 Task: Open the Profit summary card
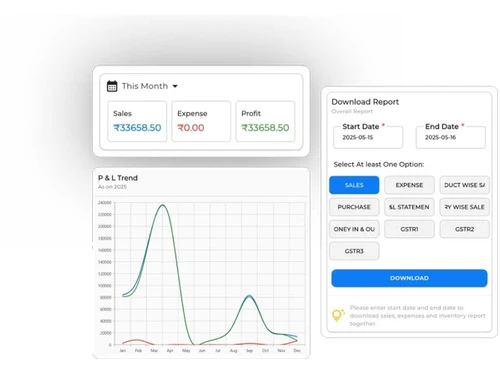click(265, 121)
